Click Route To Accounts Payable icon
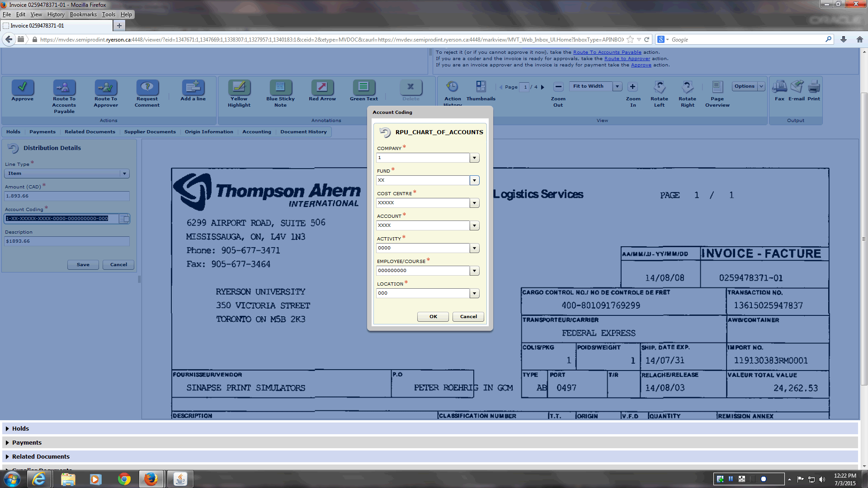 tap(64, 87)
